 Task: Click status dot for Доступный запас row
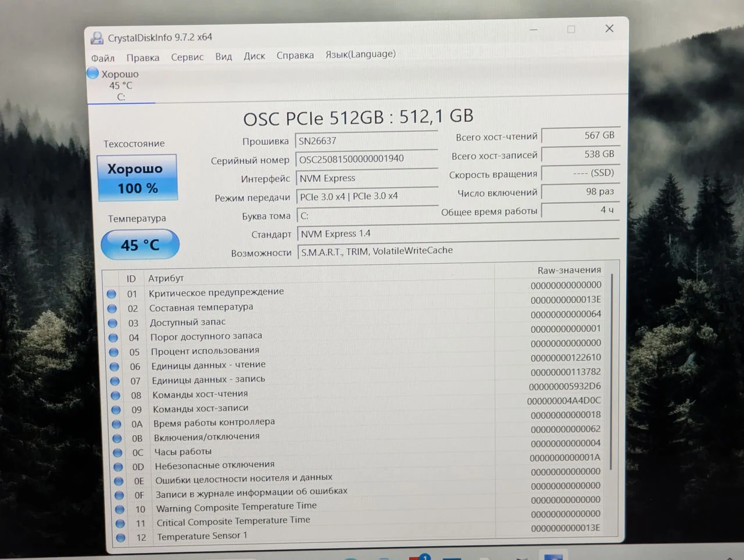pyautogui.click(x=113, y=323)
